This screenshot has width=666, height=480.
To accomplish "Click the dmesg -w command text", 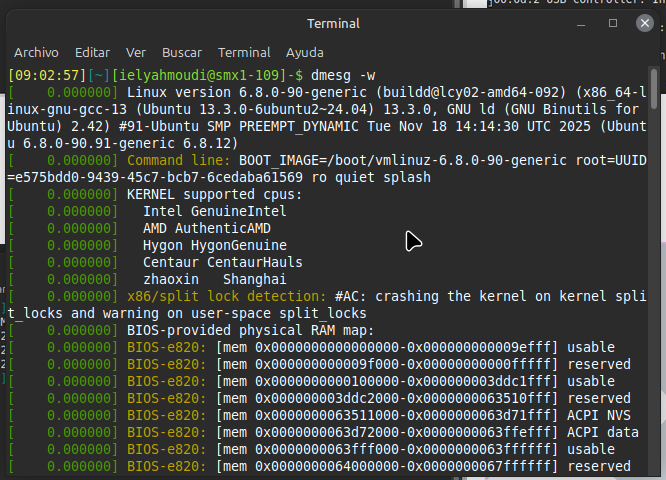I will tap(343, 75).
